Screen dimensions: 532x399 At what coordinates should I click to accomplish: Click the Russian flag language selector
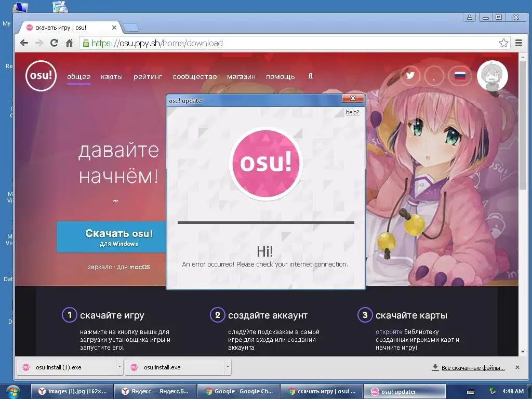[460, 76]
